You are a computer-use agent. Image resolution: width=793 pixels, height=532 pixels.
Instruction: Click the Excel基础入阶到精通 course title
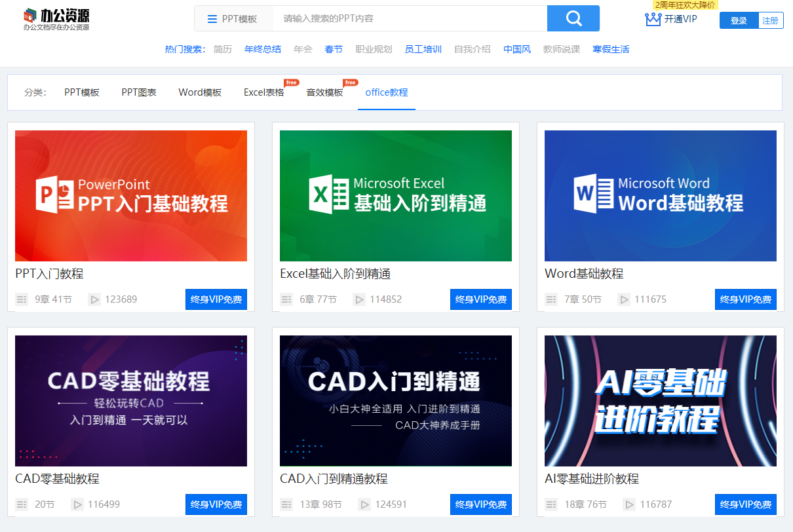(335, 274)
